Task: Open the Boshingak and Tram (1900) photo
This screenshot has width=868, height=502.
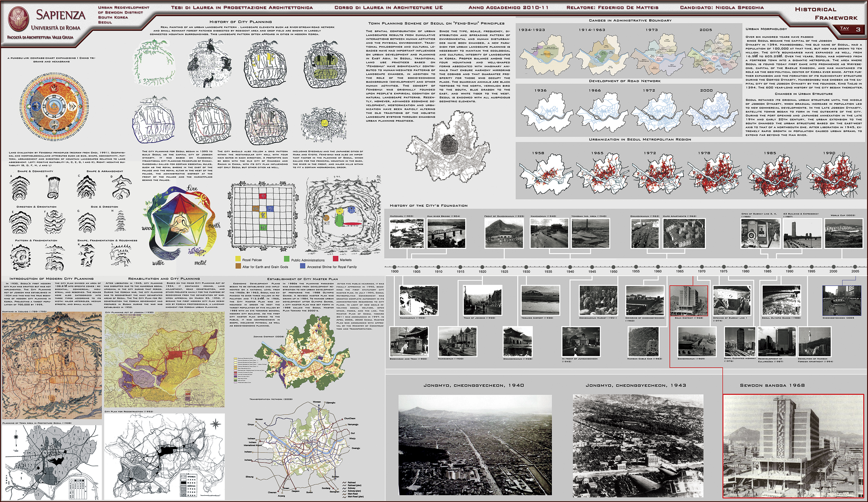Action: [x=409, y=341]
